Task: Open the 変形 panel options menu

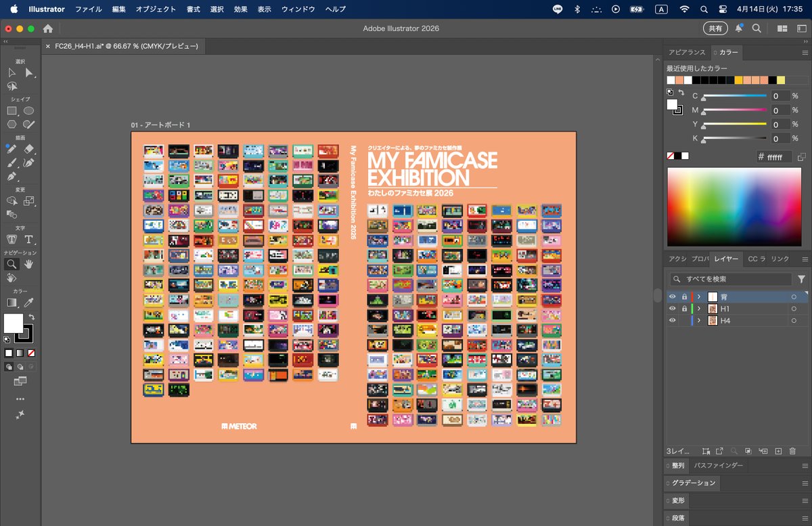Action: pos(805,501)
